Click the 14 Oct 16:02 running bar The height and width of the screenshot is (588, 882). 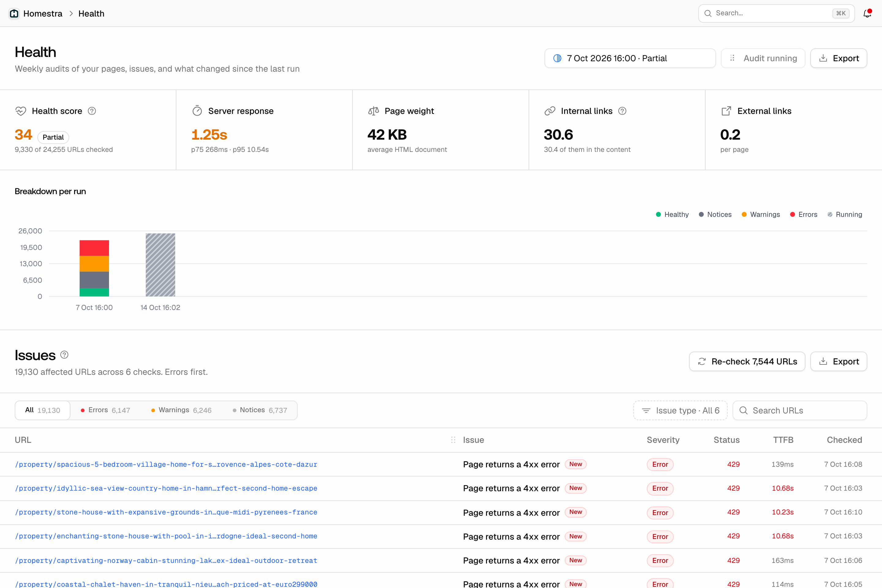(x=160, y=265)
